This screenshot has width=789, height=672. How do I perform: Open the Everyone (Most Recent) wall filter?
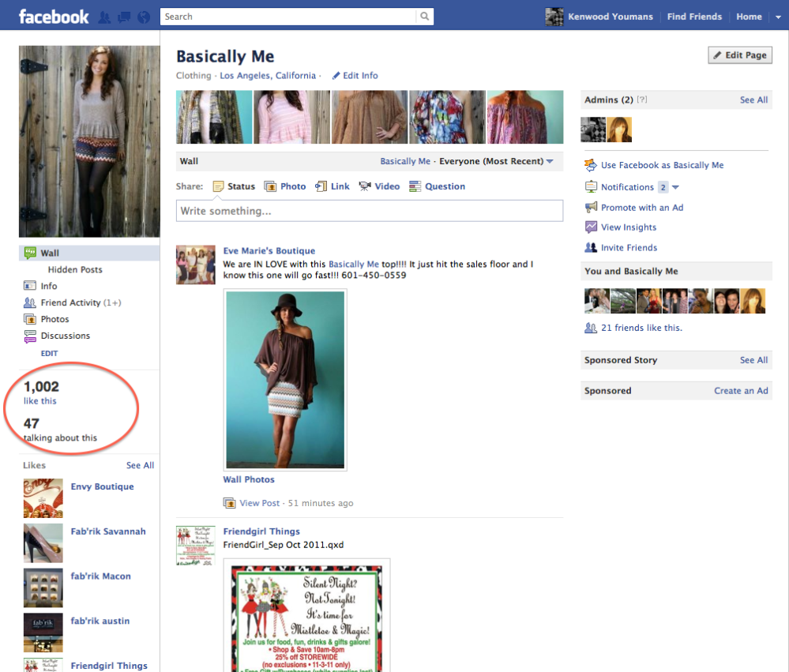click(496, 161)
